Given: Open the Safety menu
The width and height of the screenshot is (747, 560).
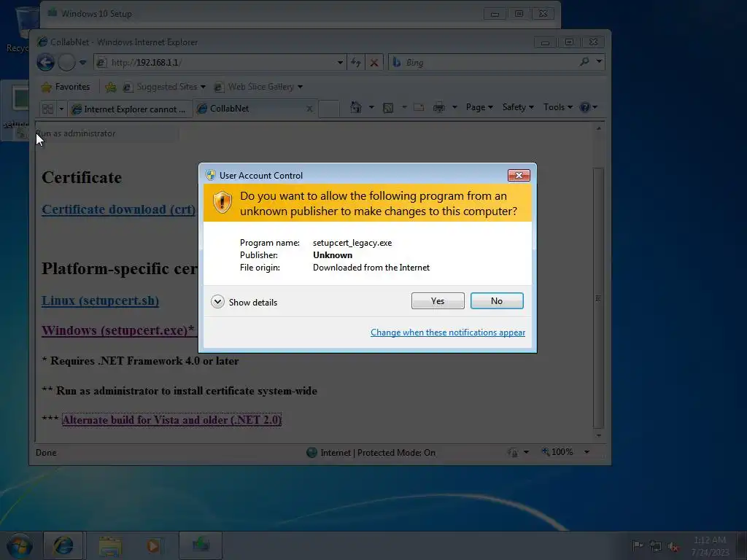Looking at the screenshot, I should [x=518, y=107].
